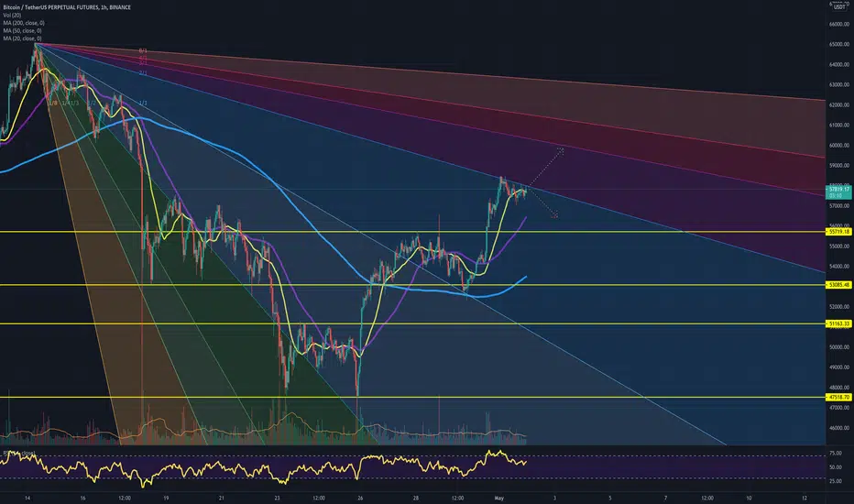
Task: Select the 47518.70 horizontal line price tag
Action: [x=838, y=397]
